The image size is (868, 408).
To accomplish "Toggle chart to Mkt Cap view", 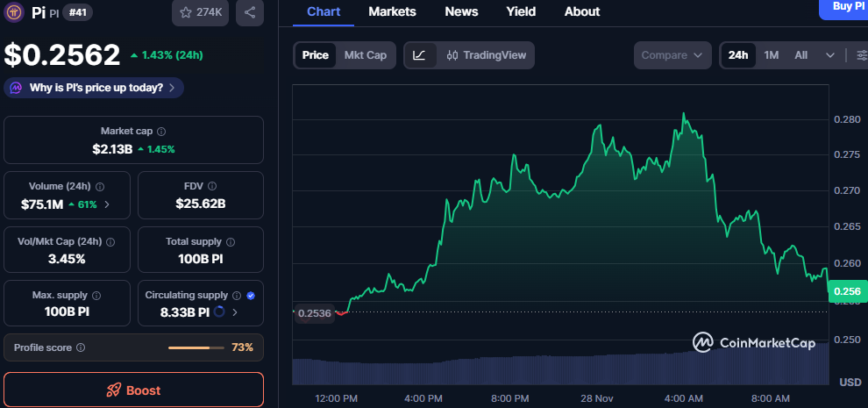I will coord(365,55).
